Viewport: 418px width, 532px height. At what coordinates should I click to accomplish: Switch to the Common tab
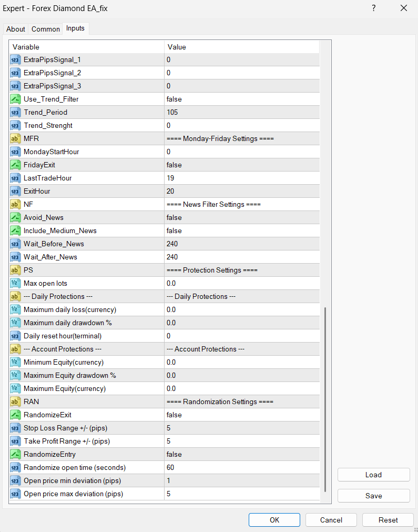pyautogui.click(x=46, y=29)
